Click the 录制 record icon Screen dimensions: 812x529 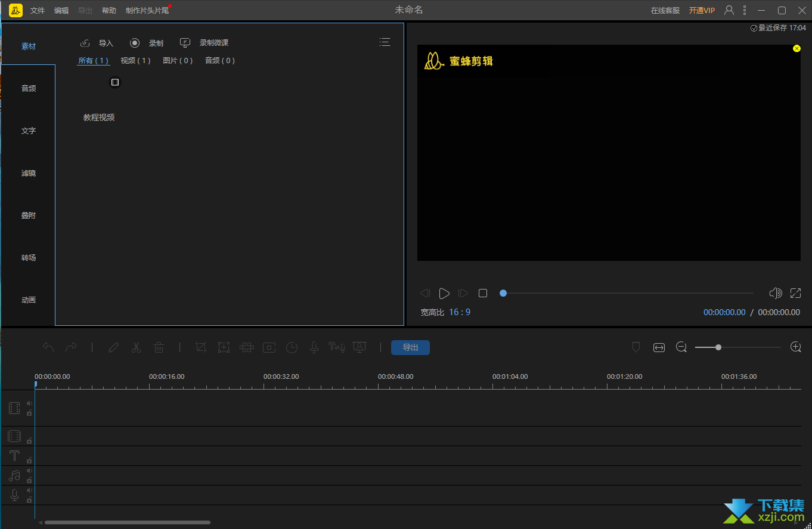point(135,43)
